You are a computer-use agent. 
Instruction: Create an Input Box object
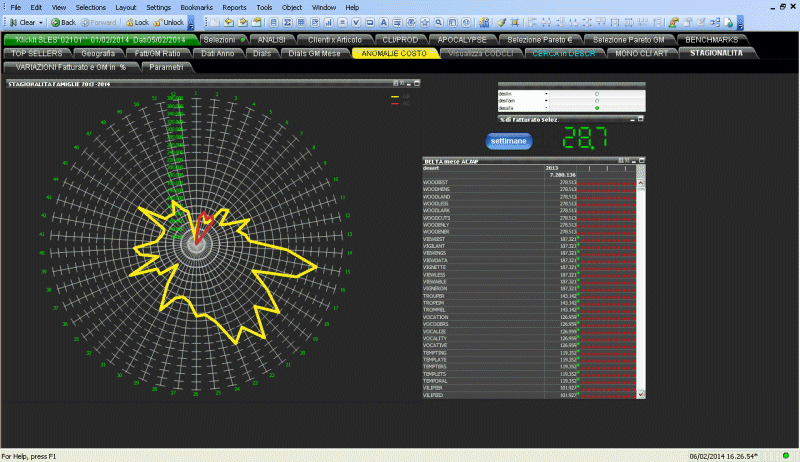(x=342, y=22)
